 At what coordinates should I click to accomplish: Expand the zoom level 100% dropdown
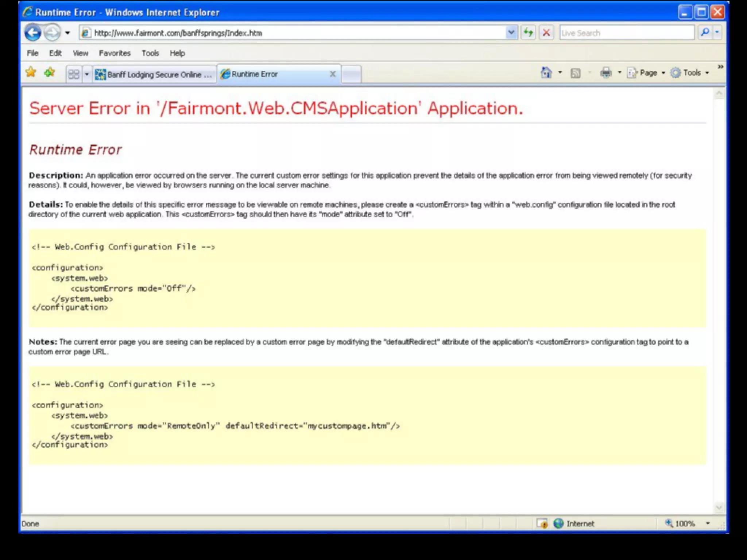point(708,524)
